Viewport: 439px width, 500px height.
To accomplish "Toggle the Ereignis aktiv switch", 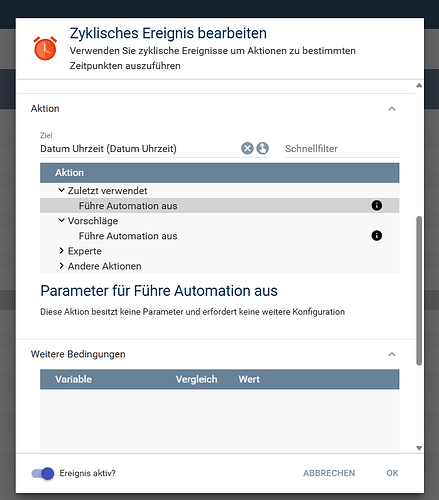I will (x=43, y=473).
